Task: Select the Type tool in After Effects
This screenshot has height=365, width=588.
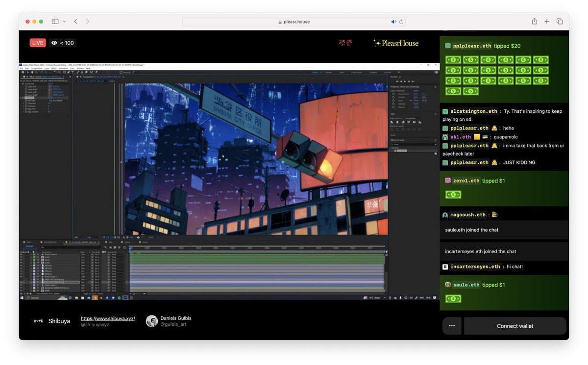Action: coord(73,72)
